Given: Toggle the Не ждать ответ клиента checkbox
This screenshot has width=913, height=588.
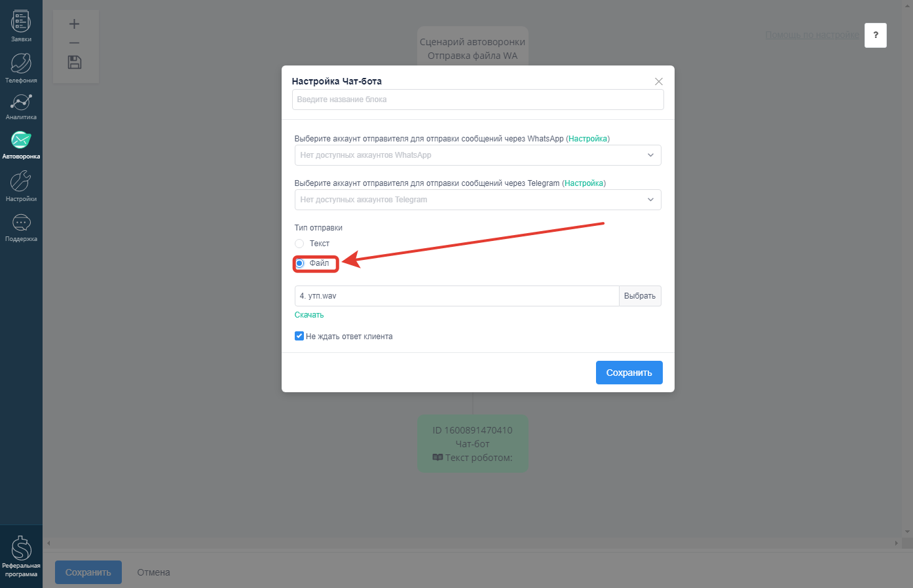Looking at the screenshot, I should tap(299, 336).
